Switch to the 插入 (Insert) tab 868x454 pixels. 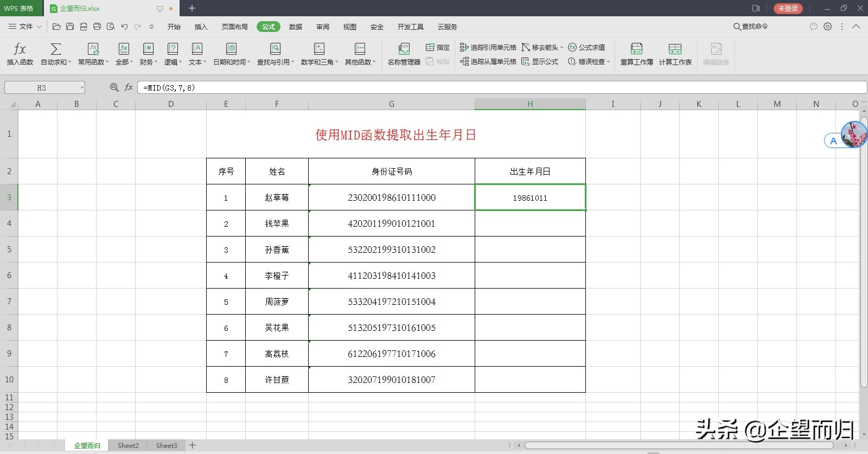[x=201, y=27]
